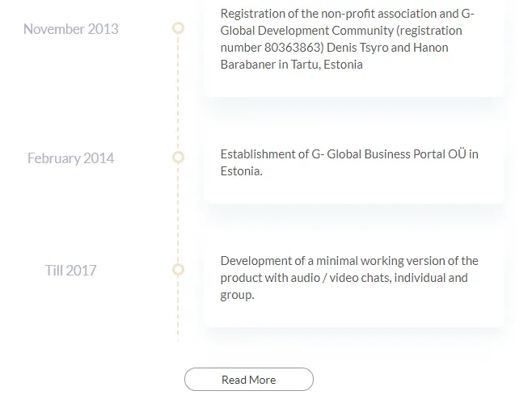Click the word group. in third card

pyautogui.click(x=237, y=295)
